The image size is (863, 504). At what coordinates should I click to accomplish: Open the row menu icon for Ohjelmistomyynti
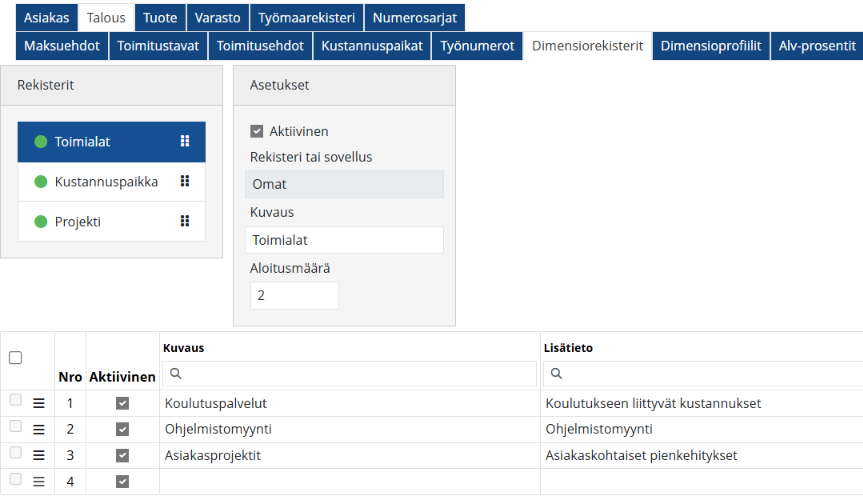[39, 429]
